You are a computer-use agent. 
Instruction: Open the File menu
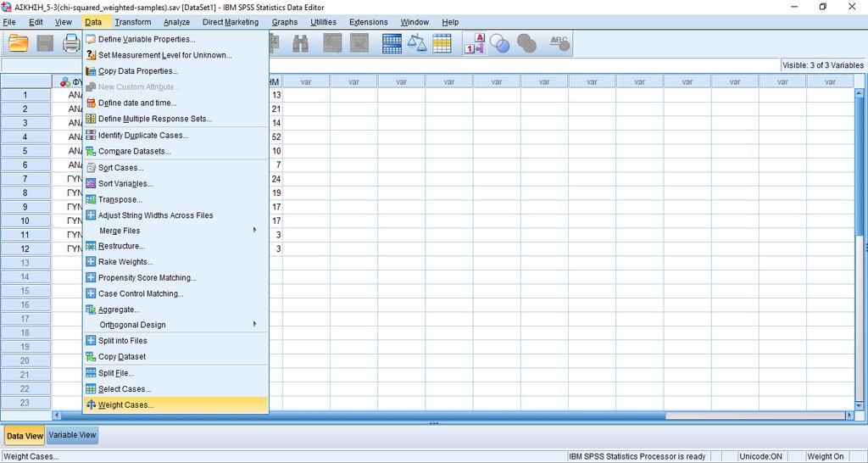click(x=9, y=22)
